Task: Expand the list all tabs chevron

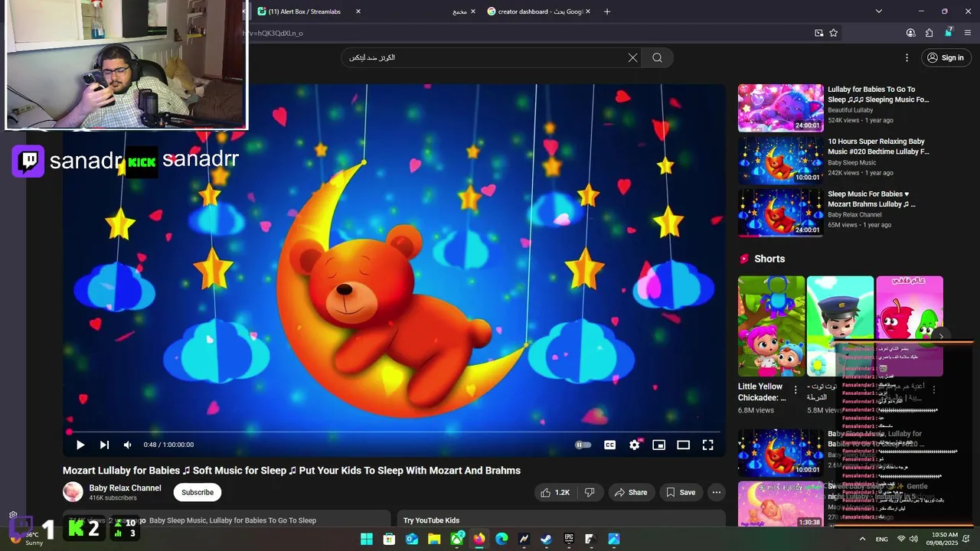Action: point(878,11)
